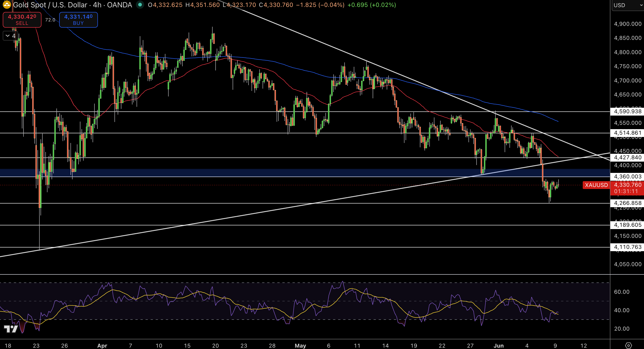The height and width of the screenshot is (349, 644).
Task: Click the 4,900.000 price scale value
Action: coord(627,24)
